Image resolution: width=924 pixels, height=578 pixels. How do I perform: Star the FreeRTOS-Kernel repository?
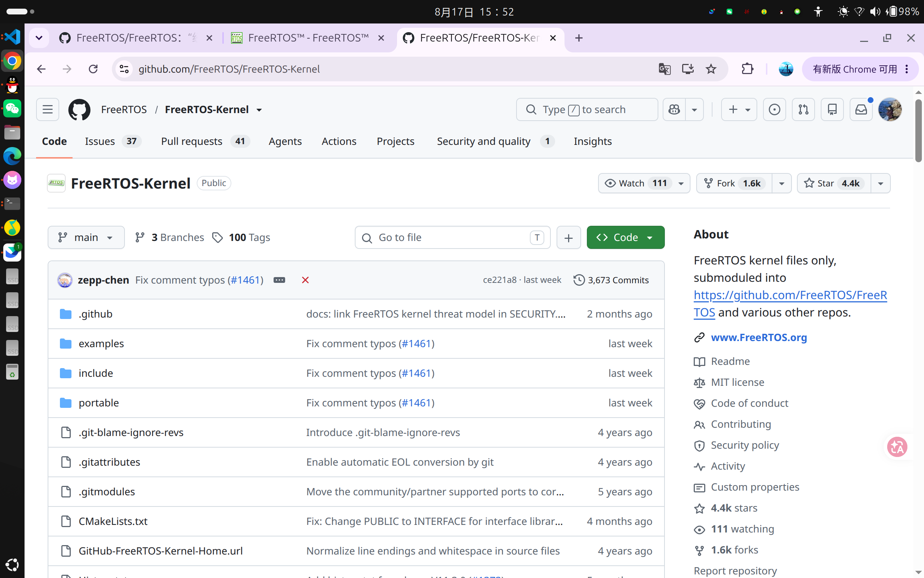click(834, 184)
